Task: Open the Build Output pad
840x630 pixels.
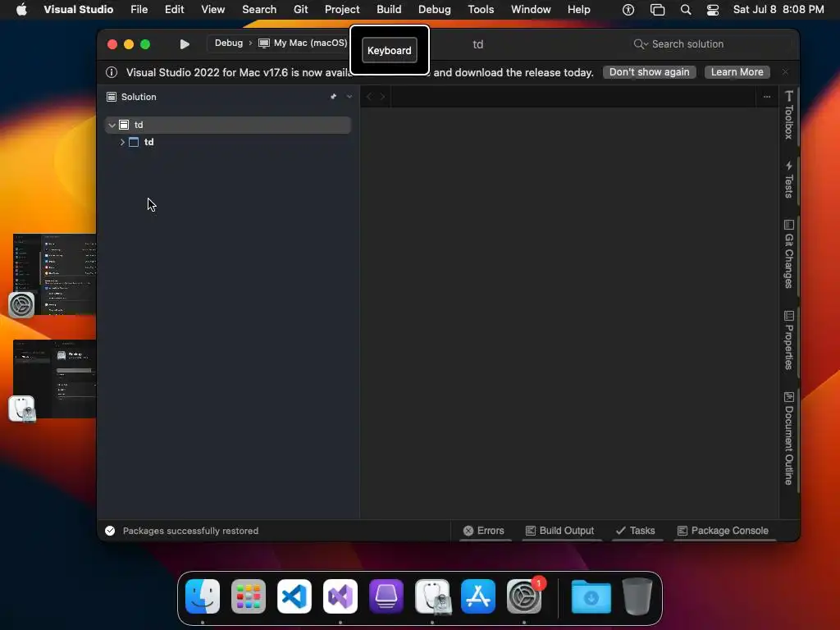Action: (559, 531)
